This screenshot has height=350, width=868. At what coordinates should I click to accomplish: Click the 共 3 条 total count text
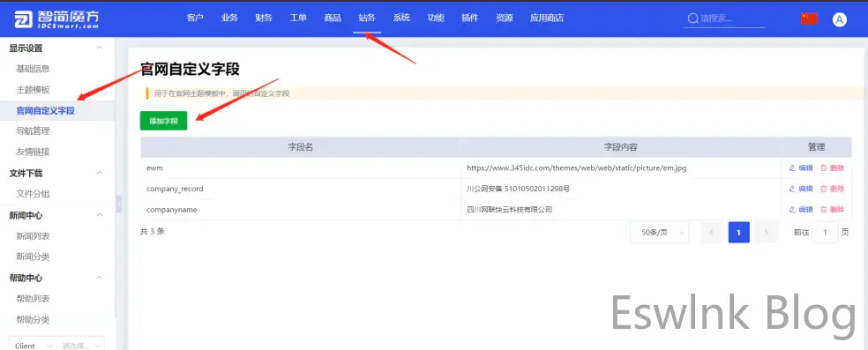click(153, 231)
